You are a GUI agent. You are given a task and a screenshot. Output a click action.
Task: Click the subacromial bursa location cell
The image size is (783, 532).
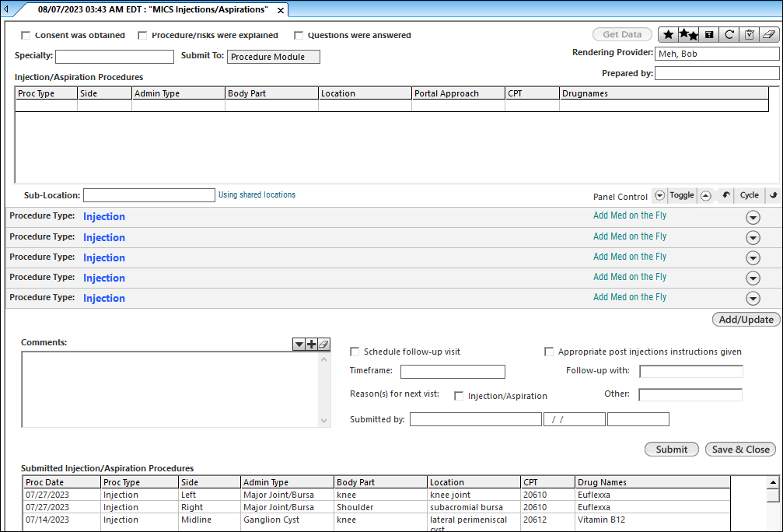point(474,507)
